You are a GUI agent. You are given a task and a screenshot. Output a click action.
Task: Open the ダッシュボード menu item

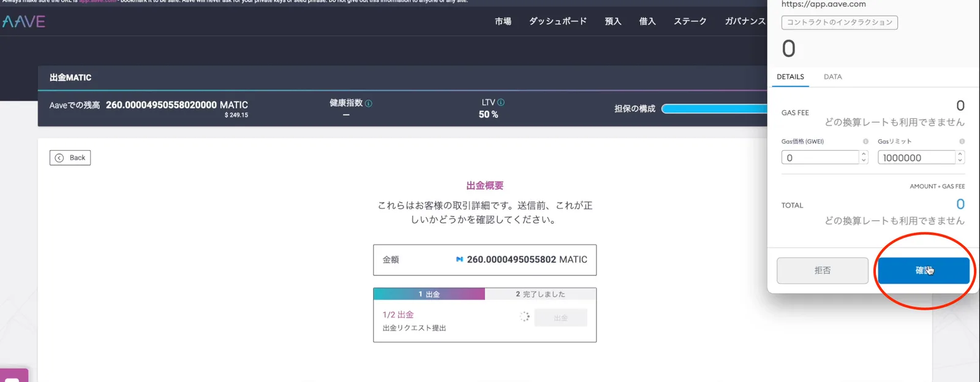(x=558, y=21)
